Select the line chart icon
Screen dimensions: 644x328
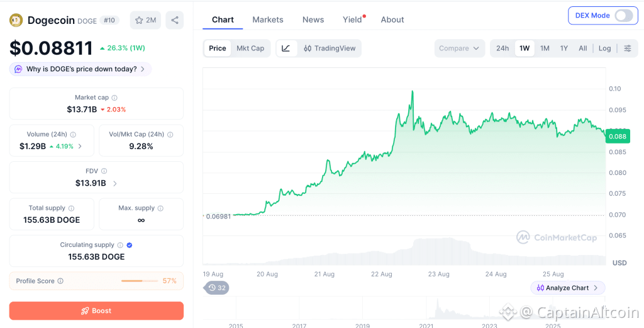[286, 48]
